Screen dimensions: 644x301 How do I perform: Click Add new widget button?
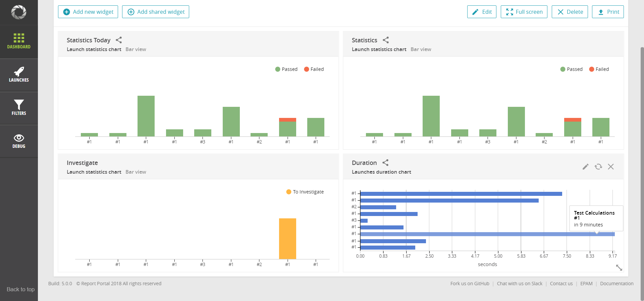tap(88, 12)
